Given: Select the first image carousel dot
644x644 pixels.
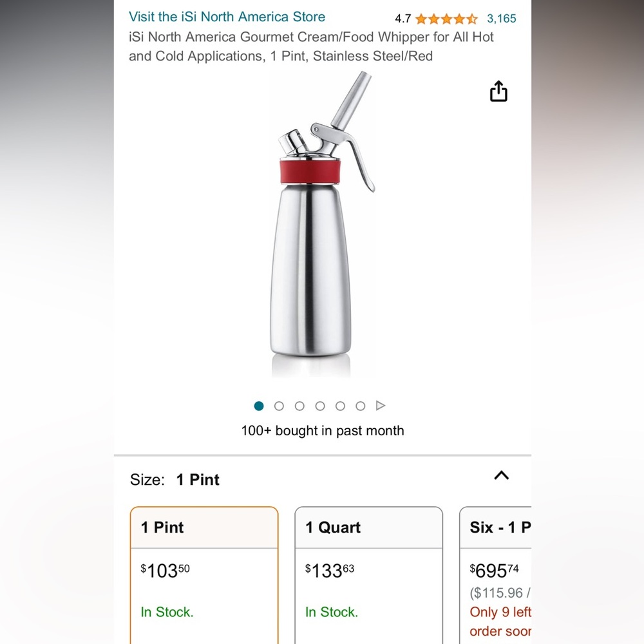Looking at the screenshot, I should [x=259, y=406].
